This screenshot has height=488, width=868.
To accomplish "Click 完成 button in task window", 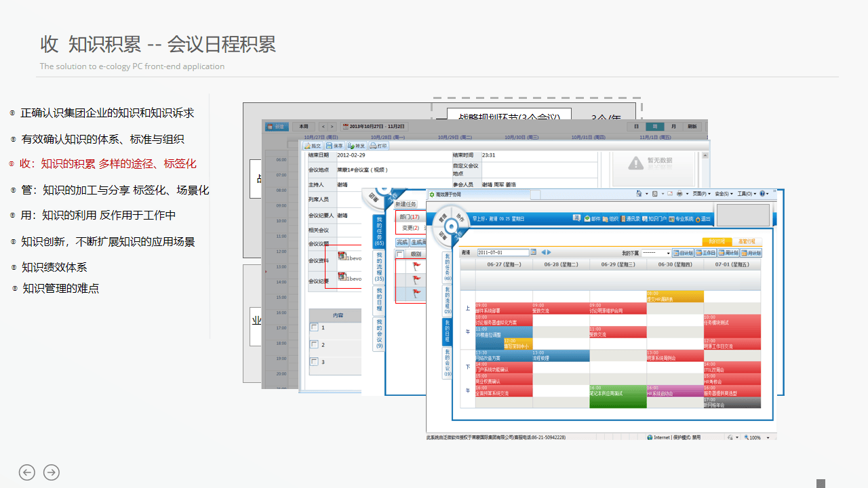I will (402, 242).
